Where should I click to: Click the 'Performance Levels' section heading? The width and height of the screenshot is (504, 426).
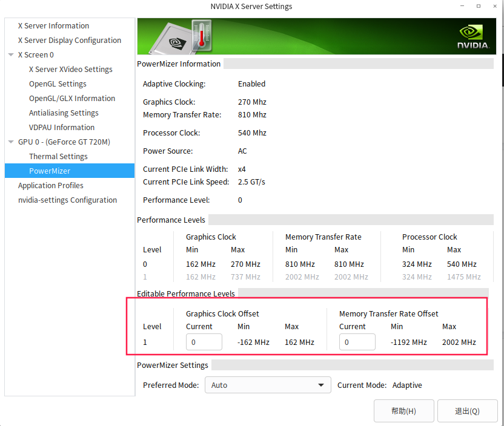tap(171, 220)
